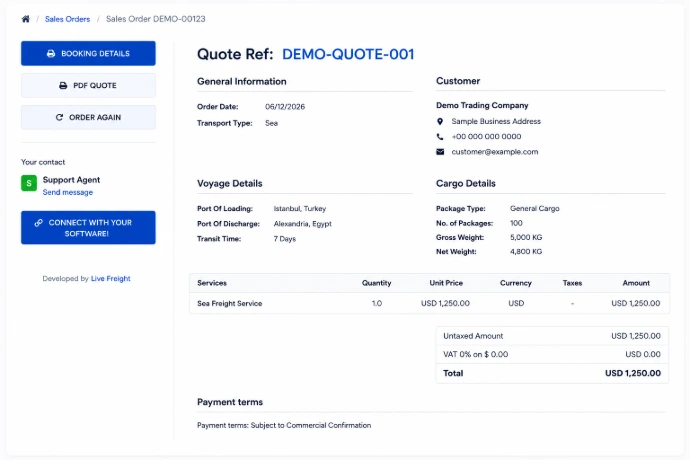Click the Currency column header
This screenshot has width=690, height=460.
[x=515, y=283]
